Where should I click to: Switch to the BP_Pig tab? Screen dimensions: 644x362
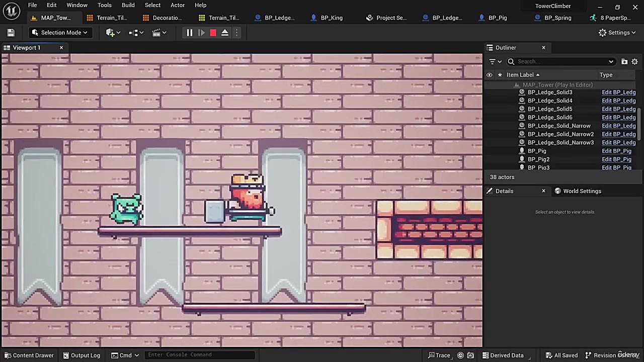493,18
